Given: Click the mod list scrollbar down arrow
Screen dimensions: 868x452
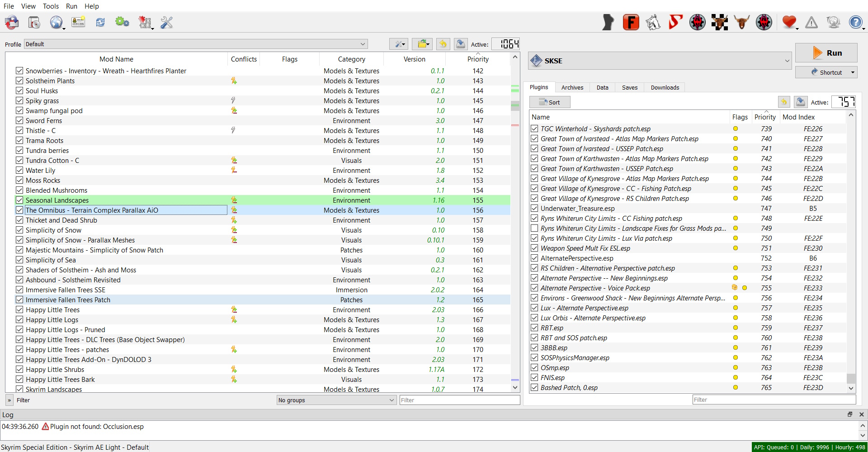Looking at the screenshot, I should (515, 388).
